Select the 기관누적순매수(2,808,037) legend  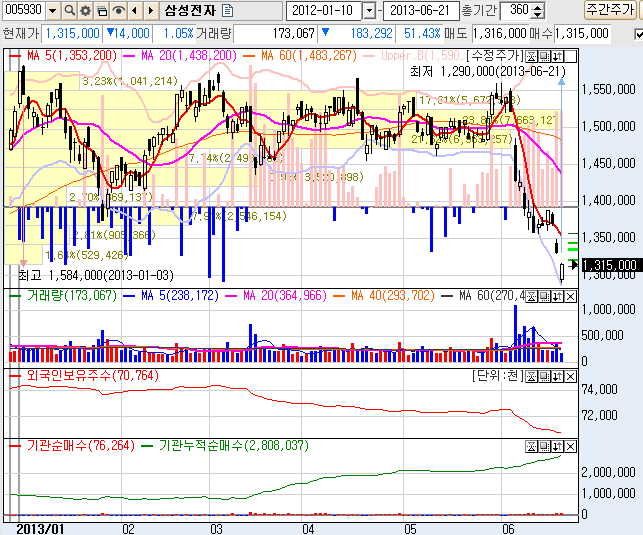tap(225, 446)
